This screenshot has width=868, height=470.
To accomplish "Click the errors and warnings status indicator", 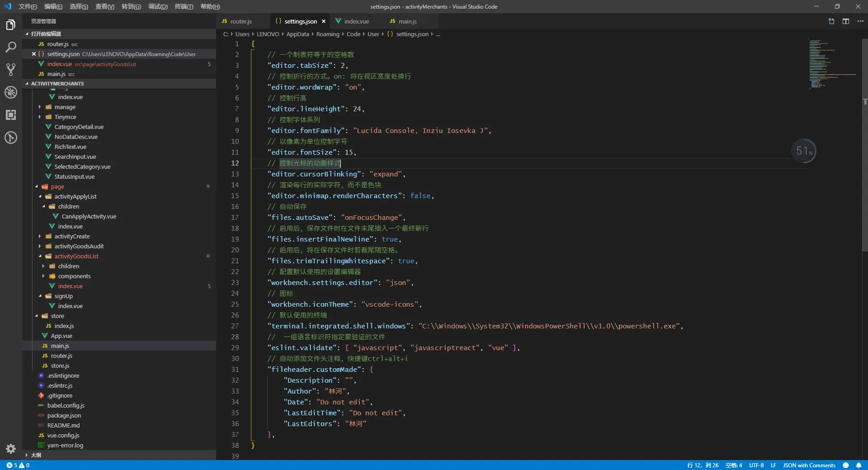I will point(18,465).
